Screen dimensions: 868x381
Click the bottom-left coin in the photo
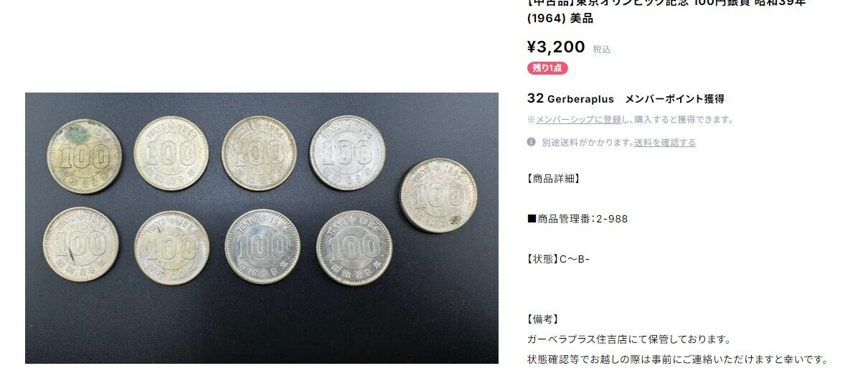tap(81, 242)
